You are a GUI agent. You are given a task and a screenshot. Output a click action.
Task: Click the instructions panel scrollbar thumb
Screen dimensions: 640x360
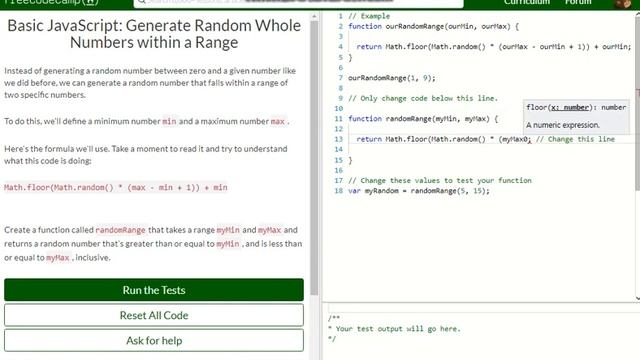(314, 157)
